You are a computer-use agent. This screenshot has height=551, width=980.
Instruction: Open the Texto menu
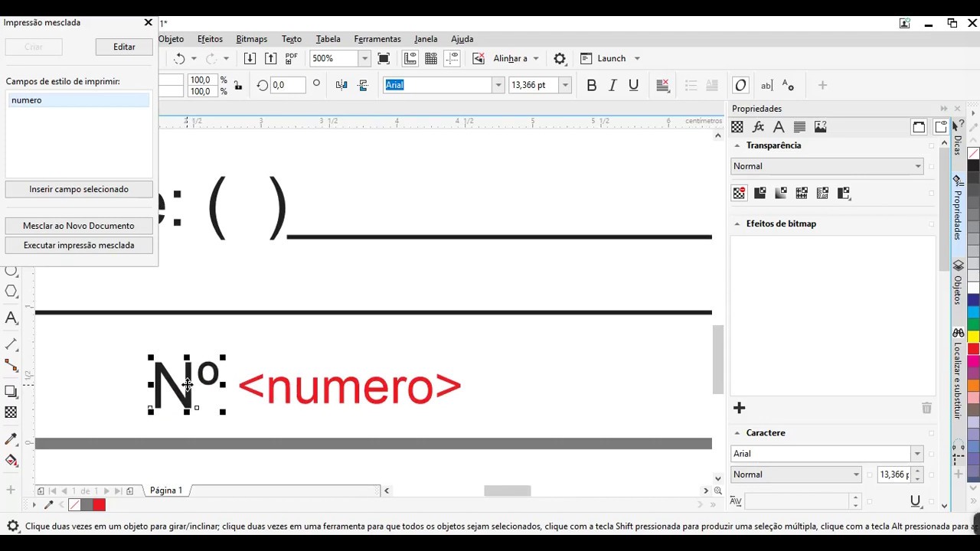tap(291, 39)
